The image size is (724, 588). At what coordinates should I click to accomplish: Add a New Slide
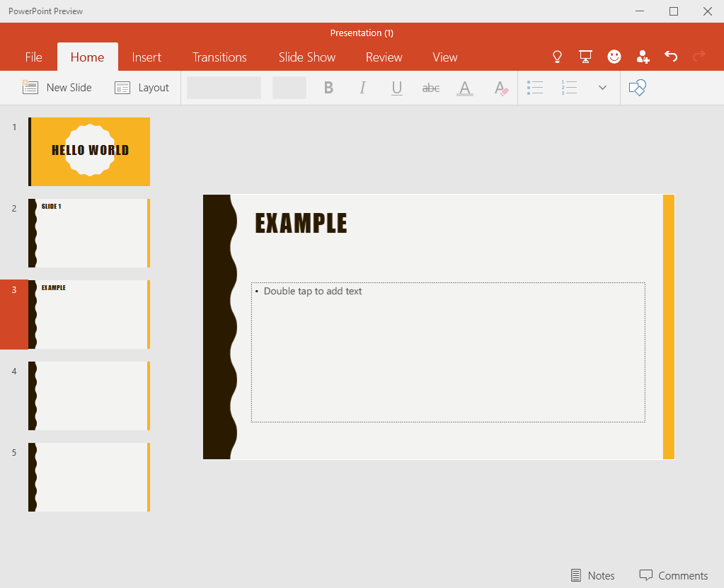tap(57, 88)
